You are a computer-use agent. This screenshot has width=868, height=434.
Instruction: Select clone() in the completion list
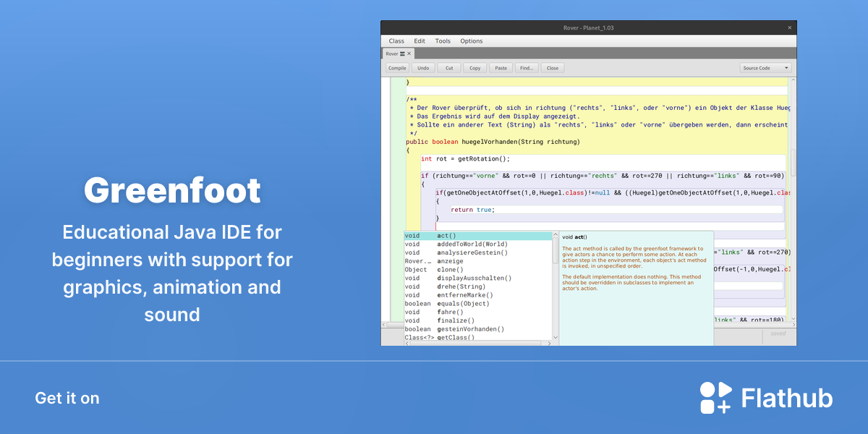[x=477, y=270]
